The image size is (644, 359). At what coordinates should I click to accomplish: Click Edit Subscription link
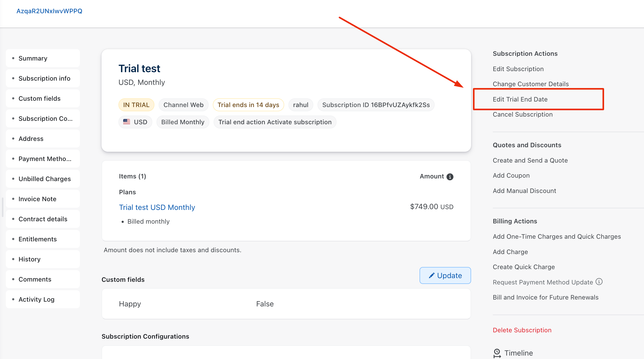(x=518, y=69)
